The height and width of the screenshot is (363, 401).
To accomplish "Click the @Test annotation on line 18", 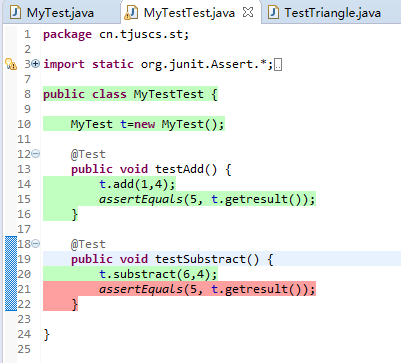I will tap(88, 244).
